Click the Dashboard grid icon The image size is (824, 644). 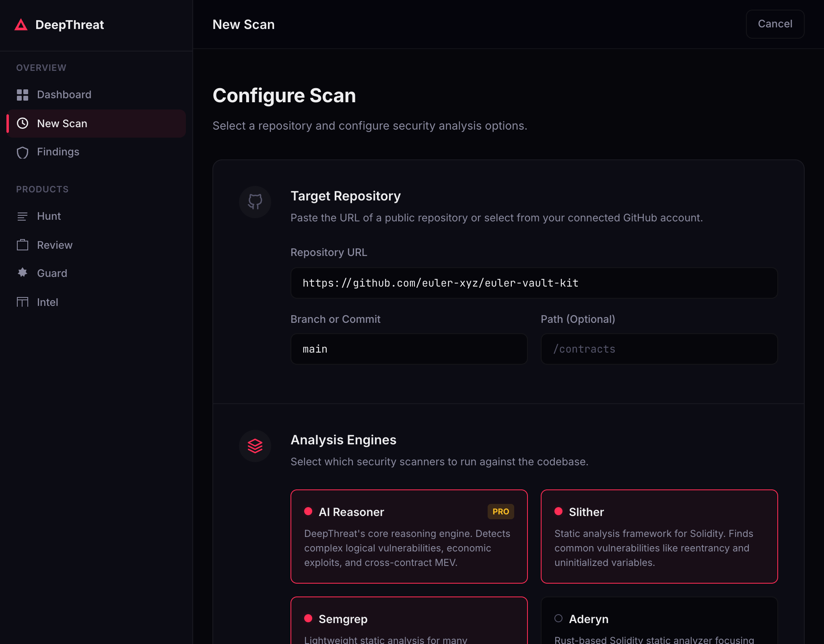click(23, 95)
